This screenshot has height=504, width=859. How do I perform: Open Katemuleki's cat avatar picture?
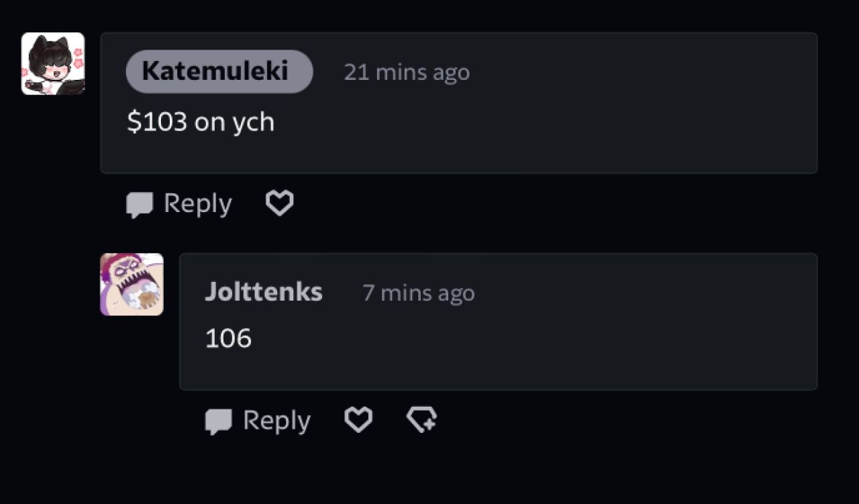[x=53, y=64]
